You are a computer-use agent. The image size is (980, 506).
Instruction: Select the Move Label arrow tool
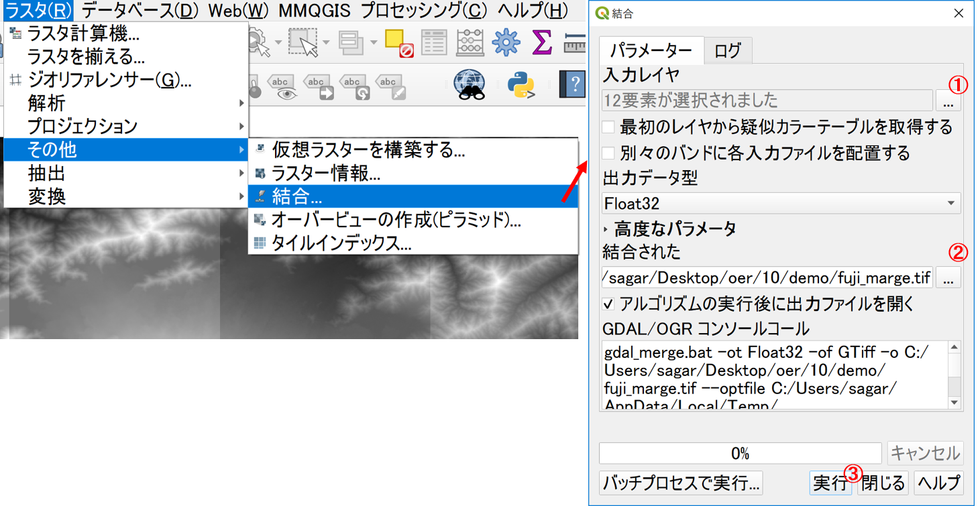point(319,87)
